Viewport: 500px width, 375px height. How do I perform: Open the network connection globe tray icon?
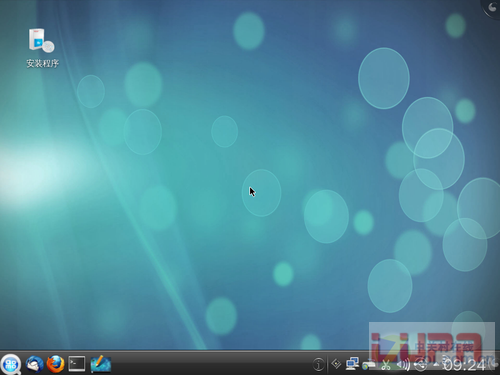pos(368,365)
